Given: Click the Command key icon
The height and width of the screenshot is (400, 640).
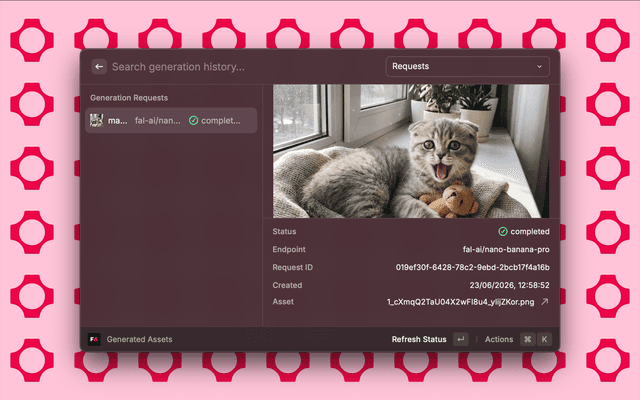Looking at the screenshot, I should (x=528, y=339).
